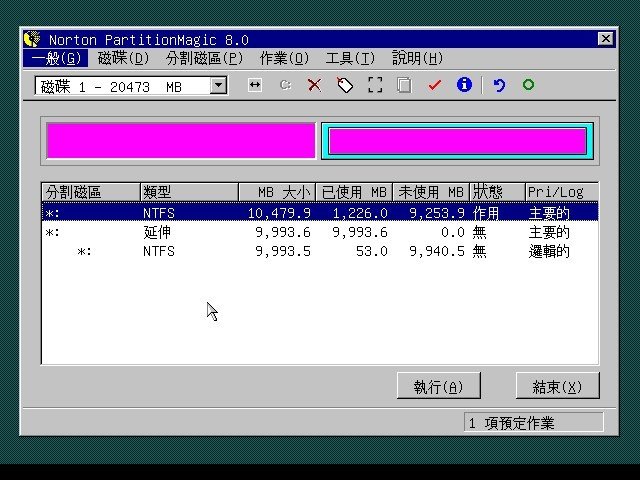This screenshot has width=640, height=480.
Task: Open the 工具(T) menu
Action: [x=350, y=58]
